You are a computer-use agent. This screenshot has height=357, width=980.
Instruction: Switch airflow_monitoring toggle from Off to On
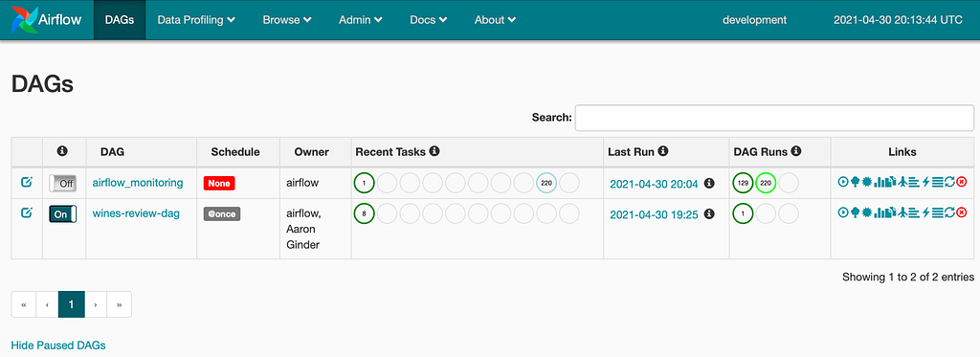tap(62, 183)
